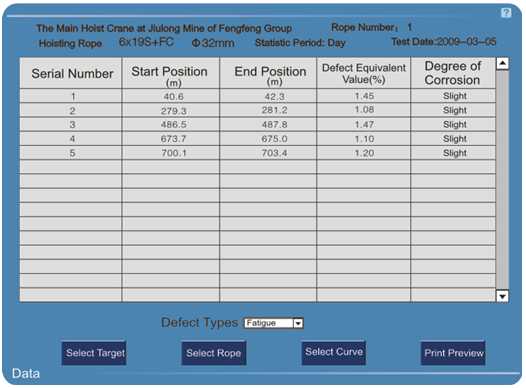
Task: Select serial number 1 cell
Action: (x=71, y=96)
